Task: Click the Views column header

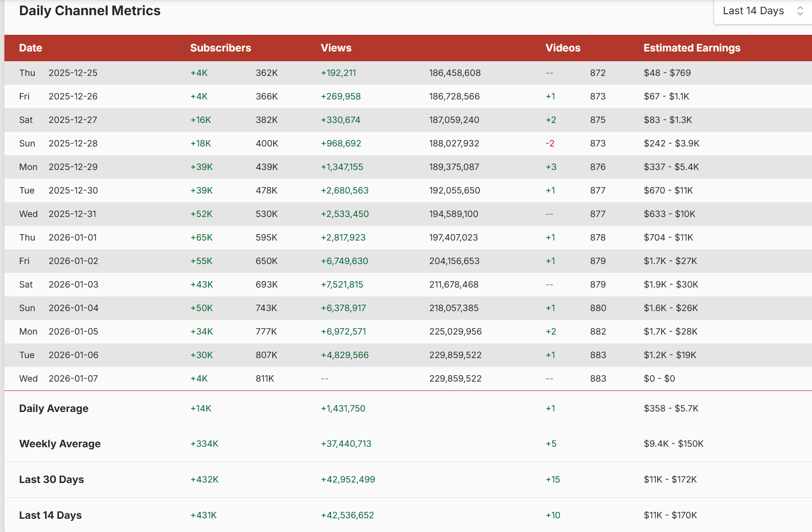Action: 336,48
